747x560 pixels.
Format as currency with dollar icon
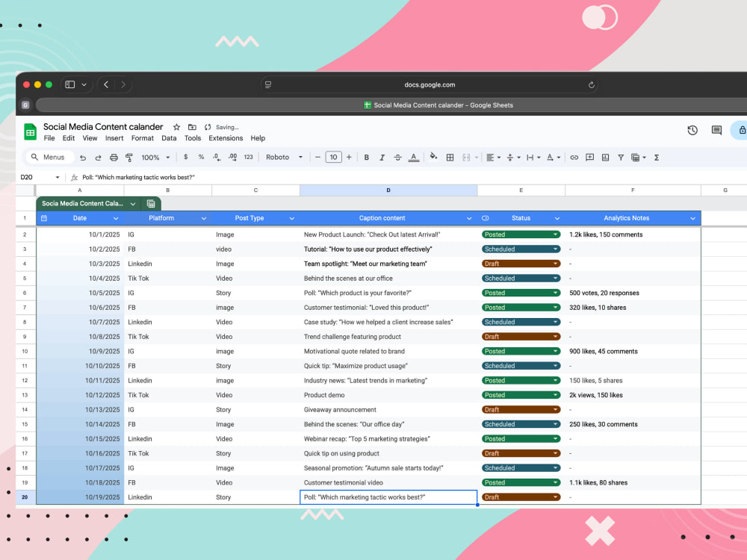coord(186,157)
